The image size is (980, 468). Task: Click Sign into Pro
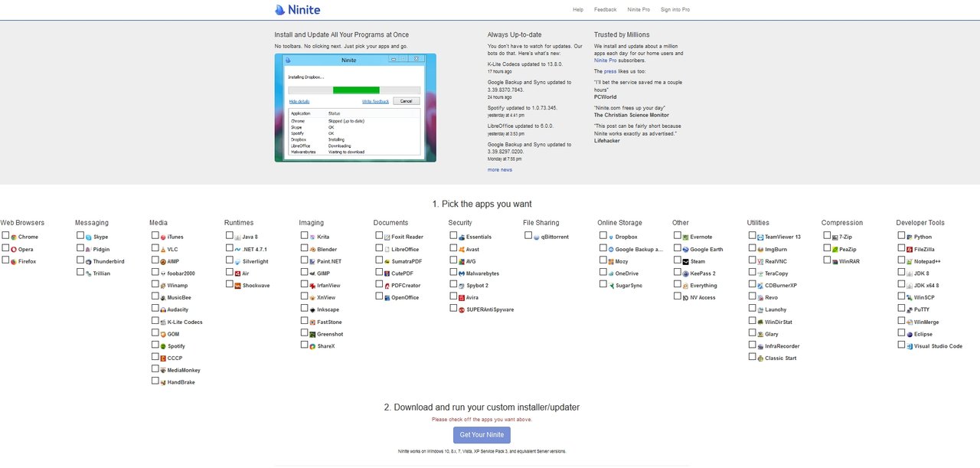(675, 10)
